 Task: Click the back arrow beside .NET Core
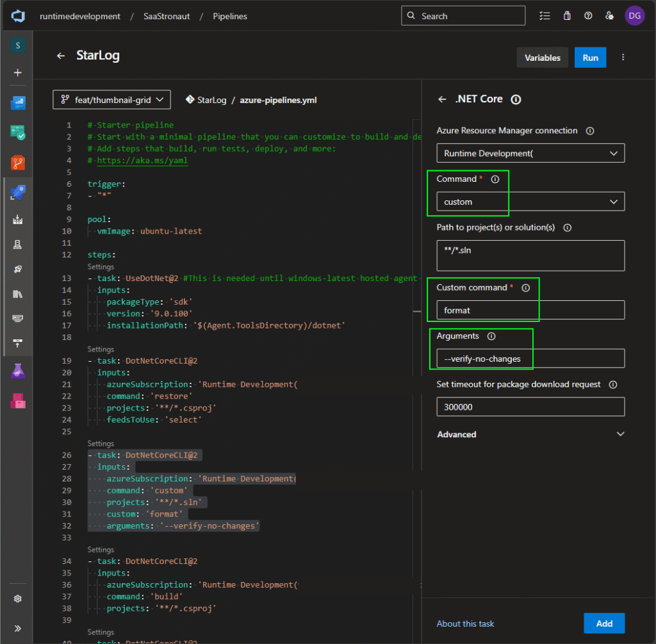442,99
